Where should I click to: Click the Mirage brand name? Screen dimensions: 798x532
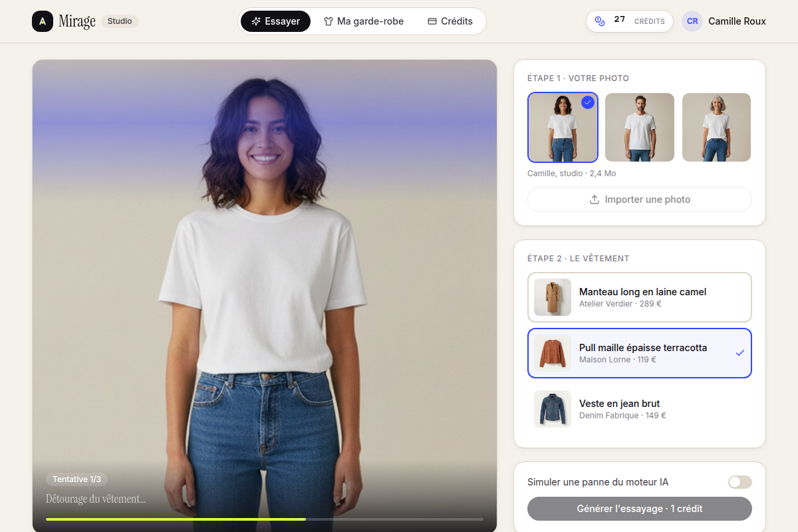pyautogui.click(x=77, y=21)
